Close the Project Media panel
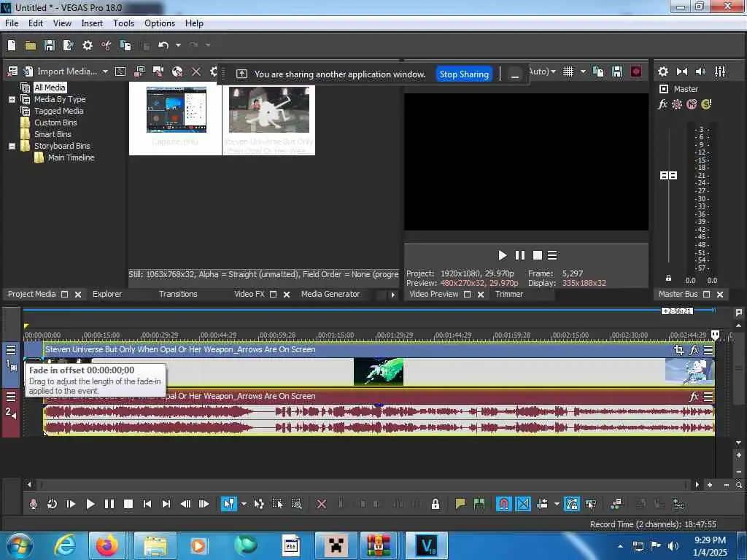The image size is (747, 560). 78,295
